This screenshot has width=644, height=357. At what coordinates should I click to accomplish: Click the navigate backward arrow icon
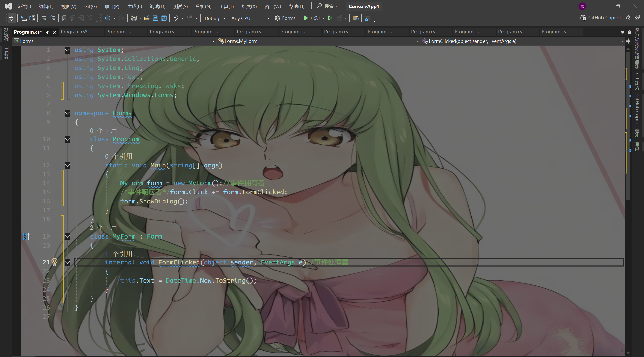pos(108,18)
